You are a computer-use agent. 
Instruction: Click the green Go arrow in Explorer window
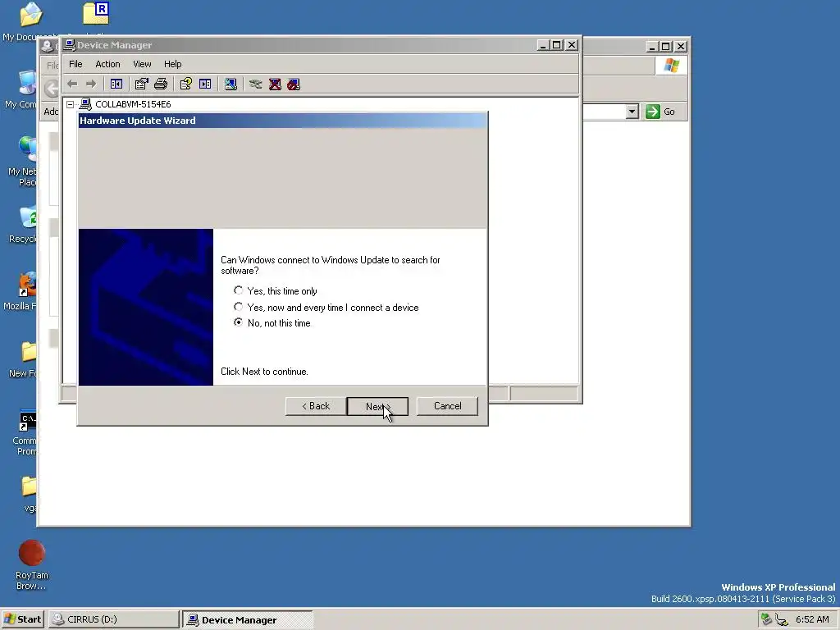[652, 112]
